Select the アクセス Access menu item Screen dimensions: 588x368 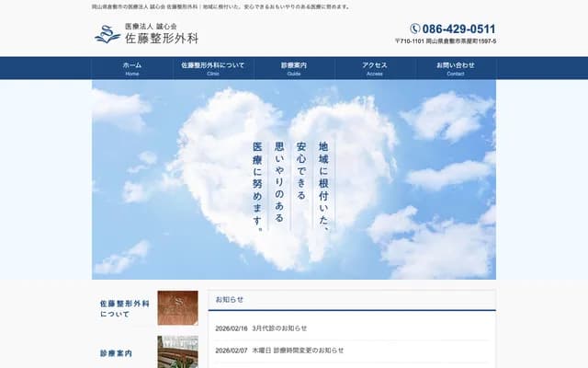click(375, 68)
